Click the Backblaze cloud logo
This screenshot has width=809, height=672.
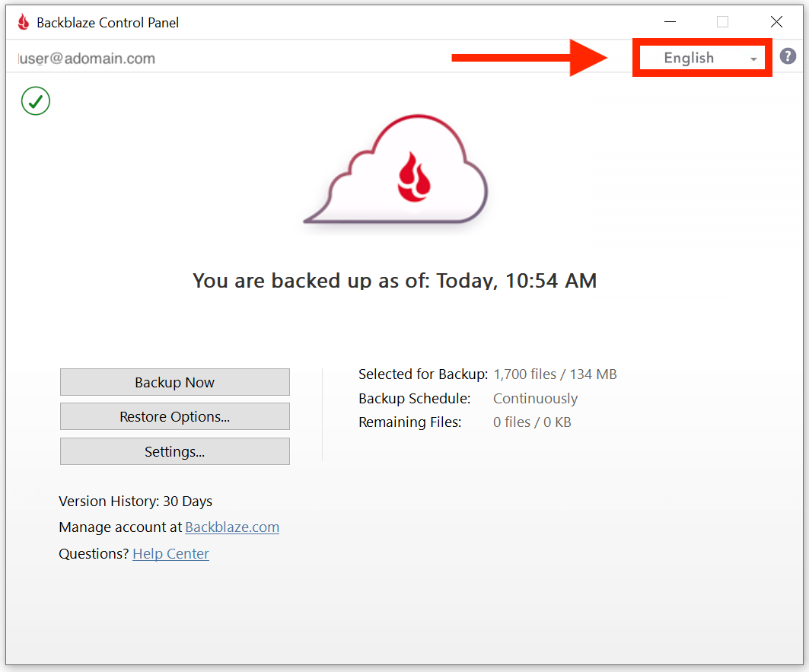397,169
